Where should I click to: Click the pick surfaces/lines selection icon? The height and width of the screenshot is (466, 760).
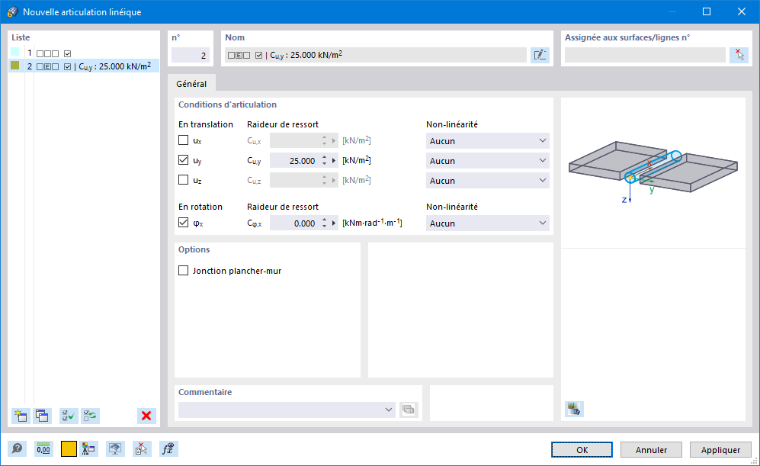click(739, 55)
